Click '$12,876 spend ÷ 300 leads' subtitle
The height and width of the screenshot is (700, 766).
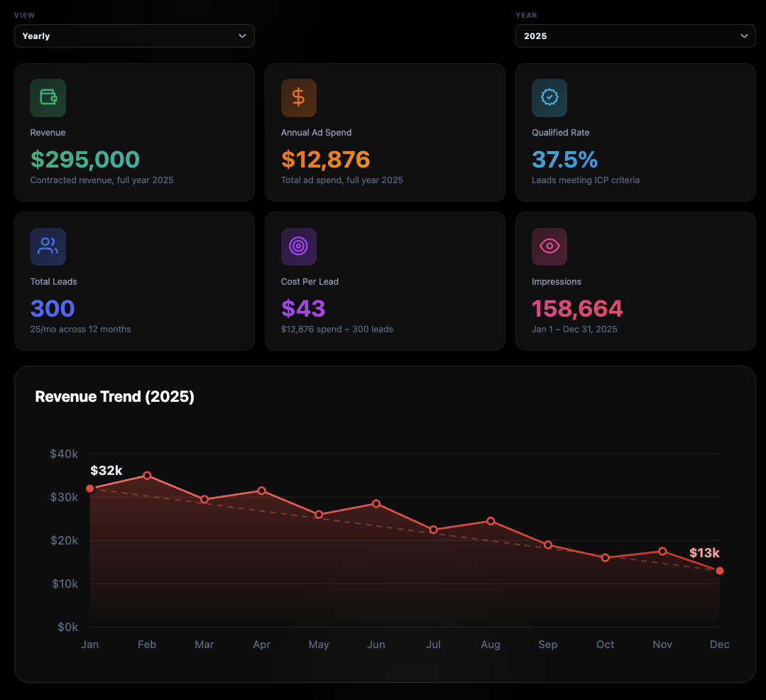click(337, 329)
